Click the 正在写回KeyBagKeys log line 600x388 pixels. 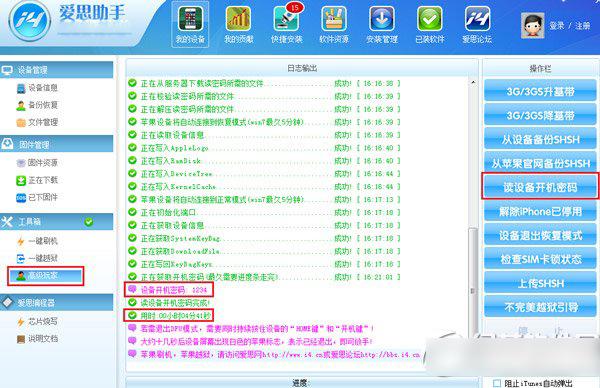(x=264, y=264)
